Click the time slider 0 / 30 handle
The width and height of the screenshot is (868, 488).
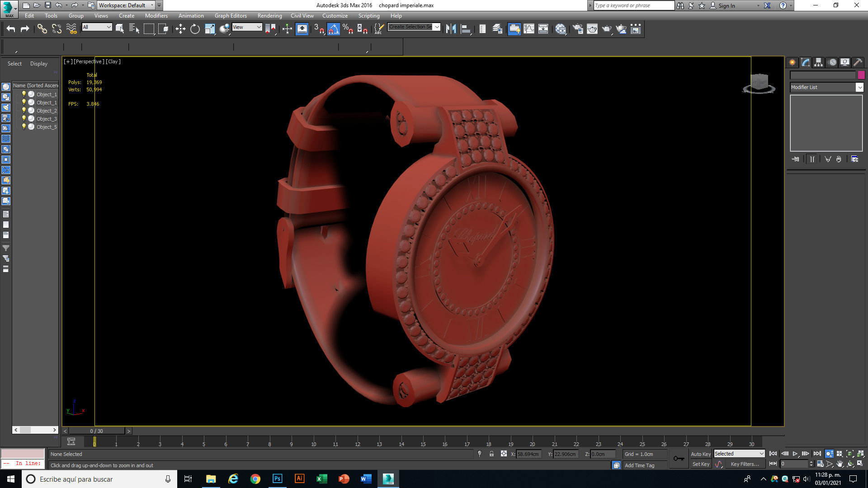[96, 431]
